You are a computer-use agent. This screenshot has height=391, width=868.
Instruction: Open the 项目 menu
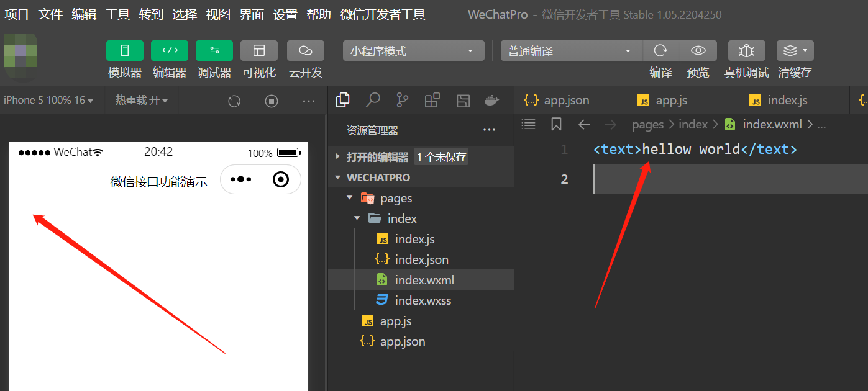(x=17, y=14)
